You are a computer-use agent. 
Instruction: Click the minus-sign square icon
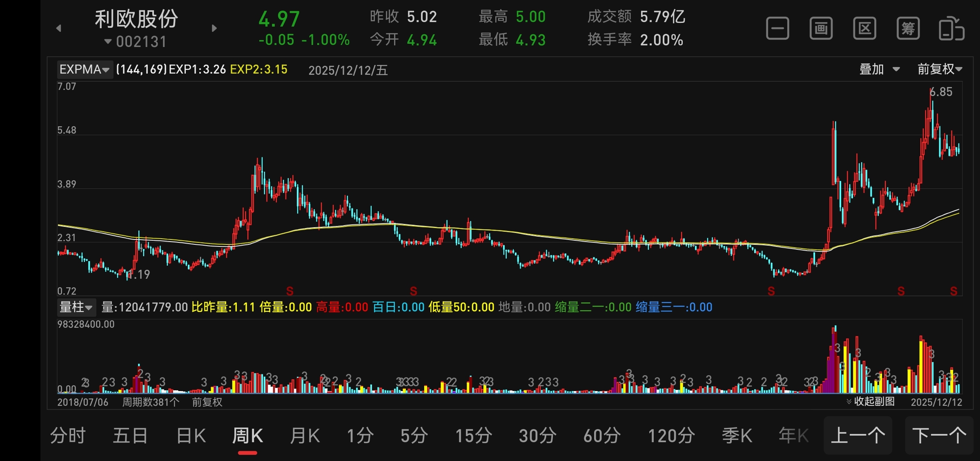(777, 28)
